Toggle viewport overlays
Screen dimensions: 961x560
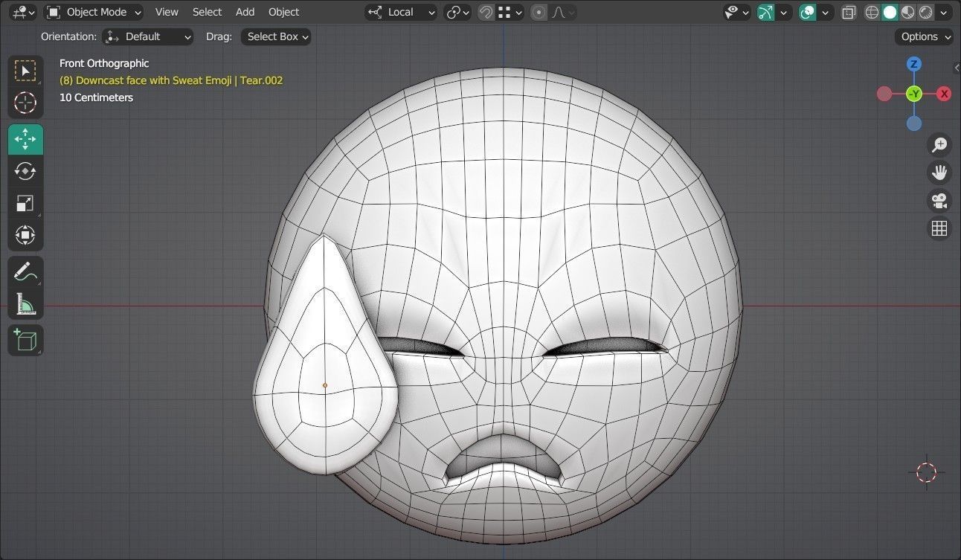(807, 12)
